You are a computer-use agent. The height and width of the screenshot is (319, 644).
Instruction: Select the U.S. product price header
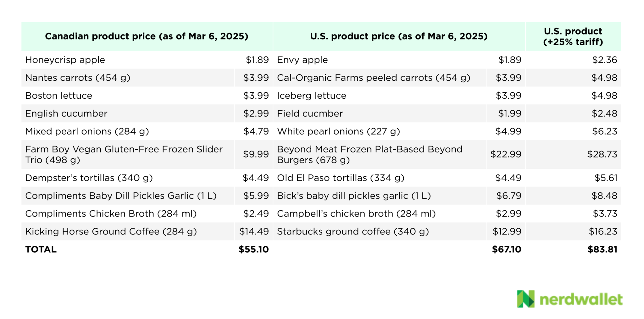tap(399, 36)
